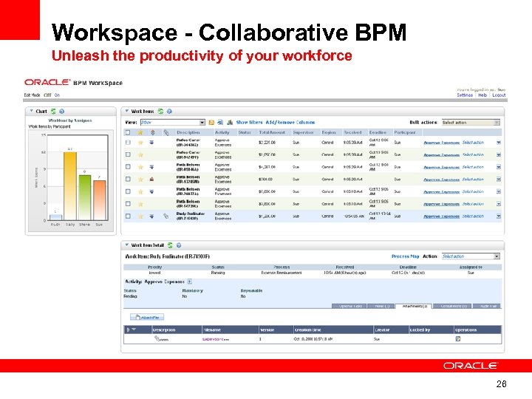Open the Action dropdown in Work Item Detail

(471, 256)
